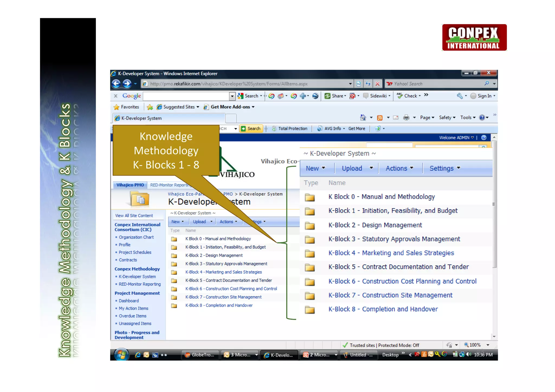Click in the Google toolbar search field
555x392 pixels.
click(186, 96)
